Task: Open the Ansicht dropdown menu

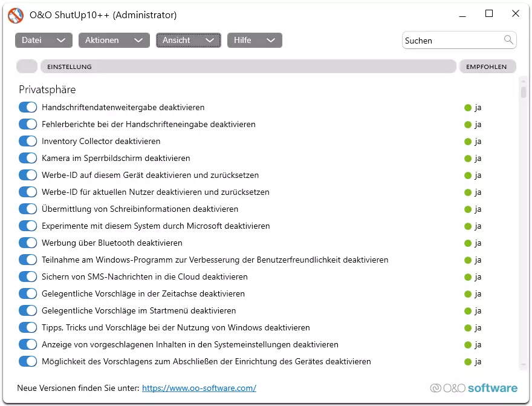Action: coord(188,40)
